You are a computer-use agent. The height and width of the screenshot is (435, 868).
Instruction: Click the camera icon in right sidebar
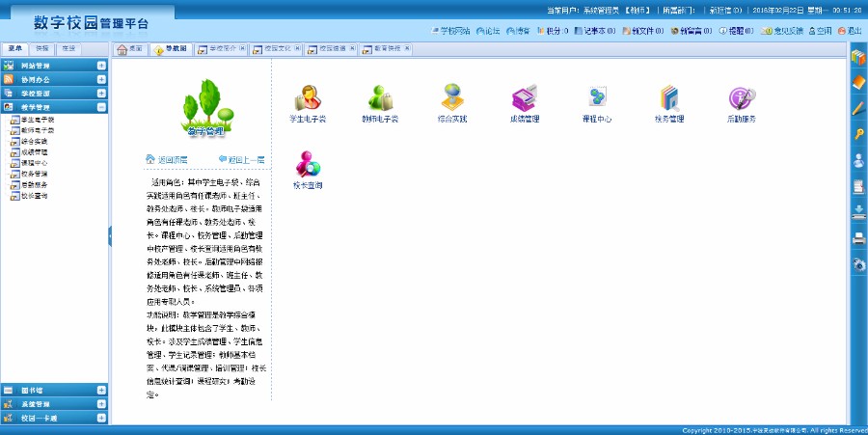point(858,264)
